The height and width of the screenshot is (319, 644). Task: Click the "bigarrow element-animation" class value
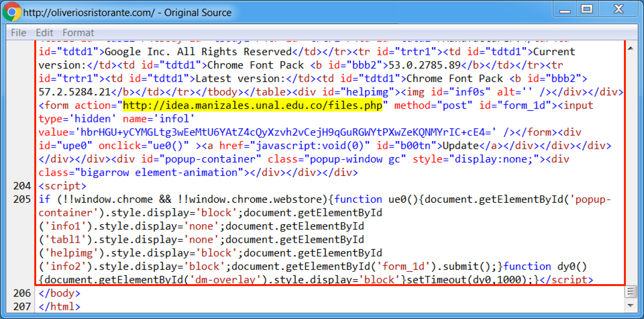[x=160, y=173]
